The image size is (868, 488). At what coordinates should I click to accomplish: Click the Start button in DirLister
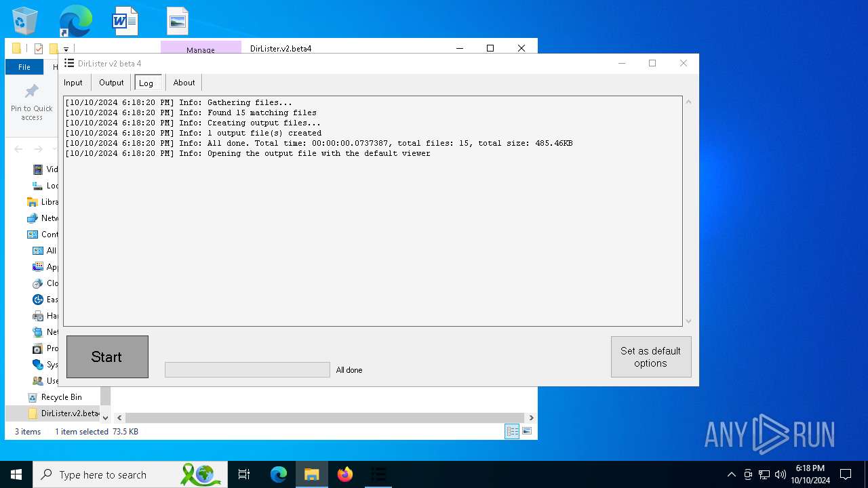coord(107,357)
